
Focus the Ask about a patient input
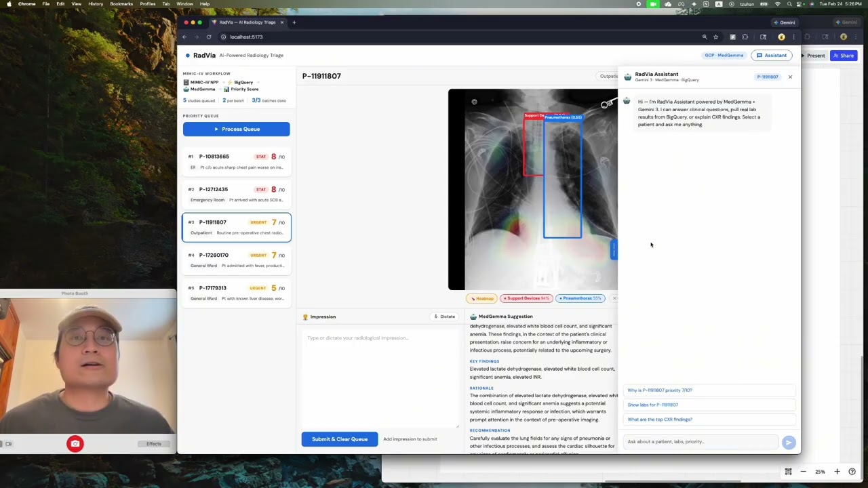[701, 442]
